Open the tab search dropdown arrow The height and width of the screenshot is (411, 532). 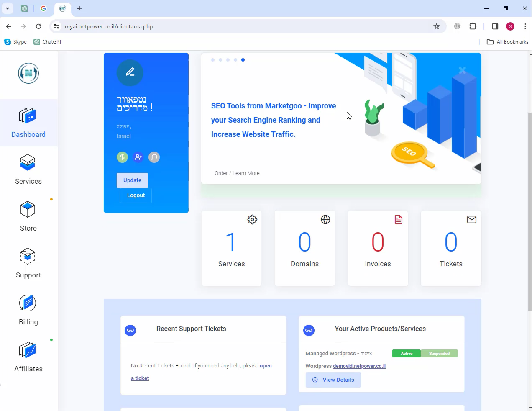(x=8, y=8)
